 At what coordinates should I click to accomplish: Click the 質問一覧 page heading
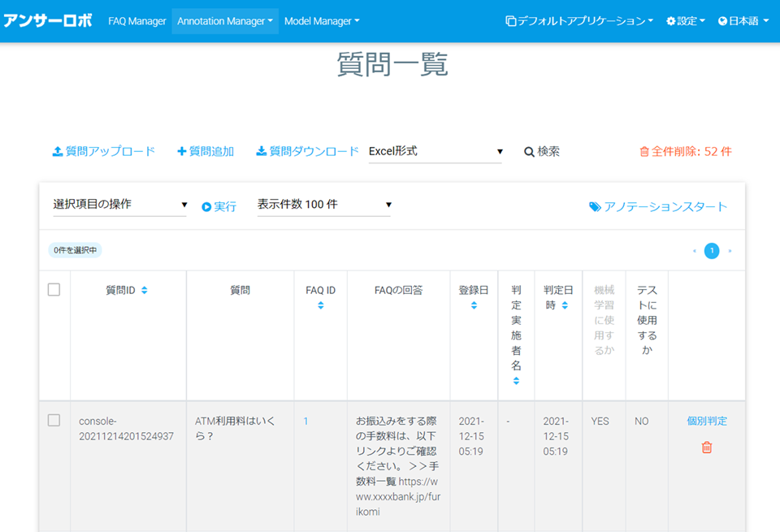click(392, 65)
